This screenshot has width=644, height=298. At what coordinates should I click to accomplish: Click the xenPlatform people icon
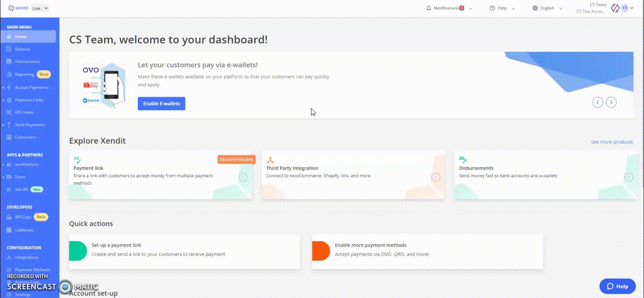click(x=9, y=165)
